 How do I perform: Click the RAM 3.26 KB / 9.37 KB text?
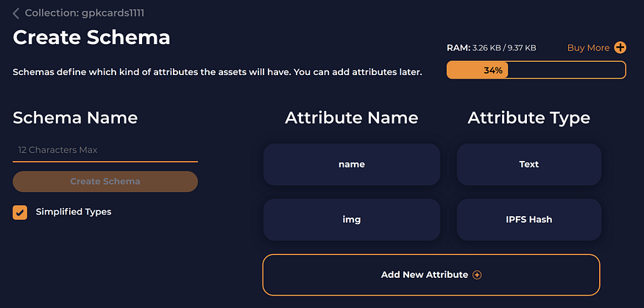pos(491,48)
